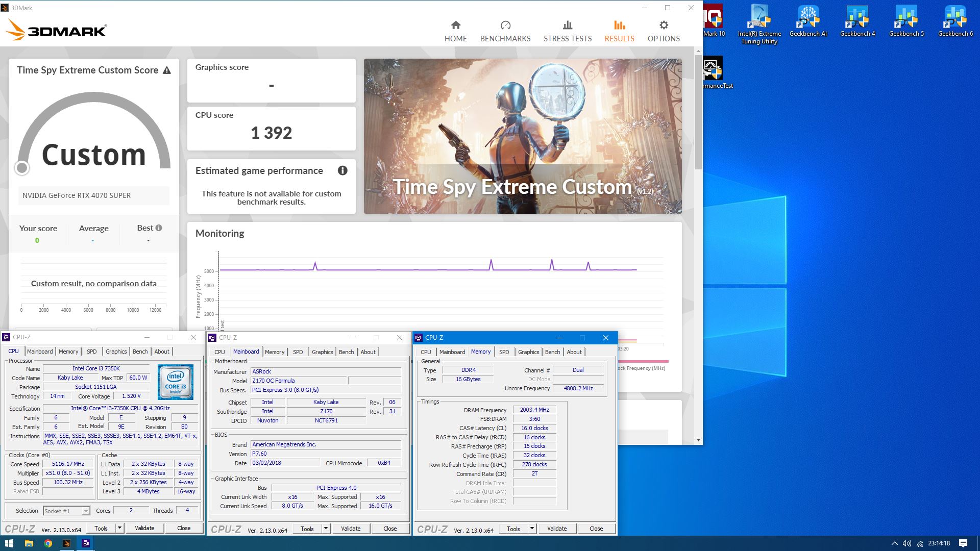Open Bench tab in right CPU-Z window
This screenshot has width=980, height=551.
point(552,352)
